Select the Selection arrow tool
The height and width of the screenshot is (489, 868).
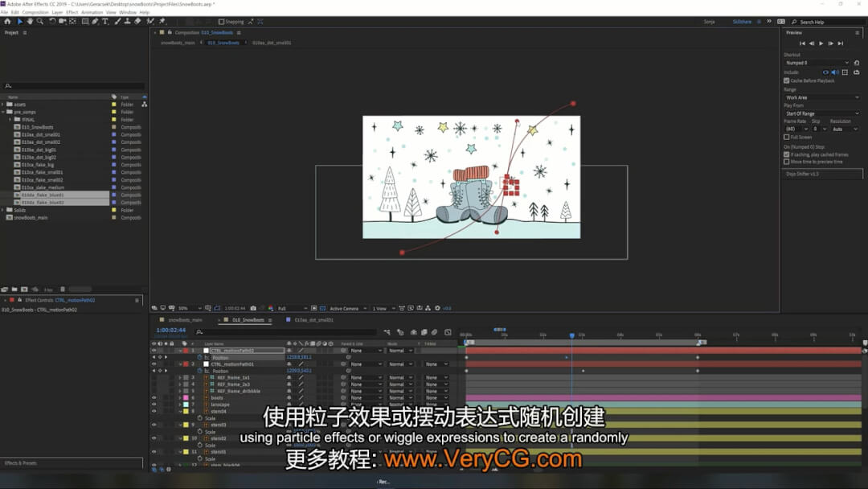[x=19, y=22]
